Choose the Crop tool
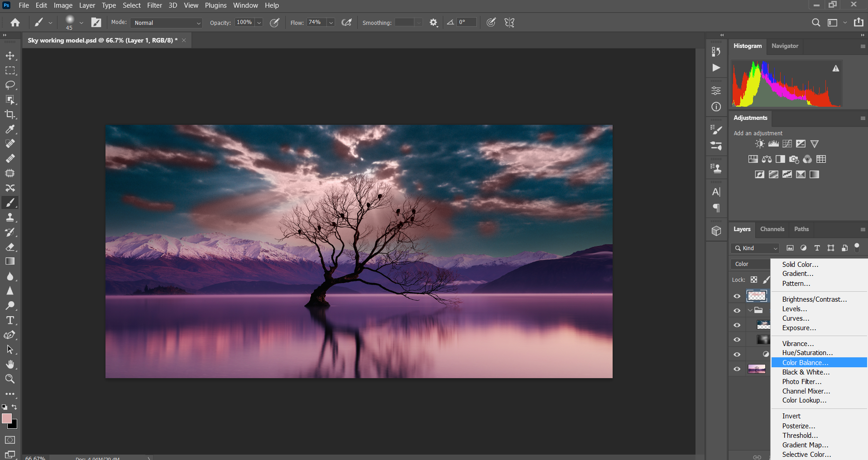 click(10, 114)
